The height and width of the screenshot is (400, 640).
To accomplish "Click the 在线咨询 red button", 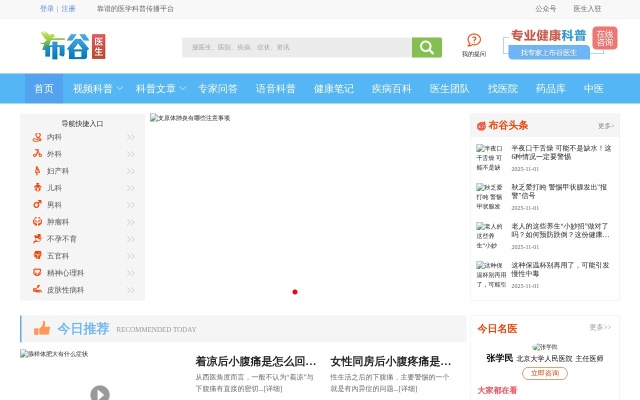I will tap(604, 38).
